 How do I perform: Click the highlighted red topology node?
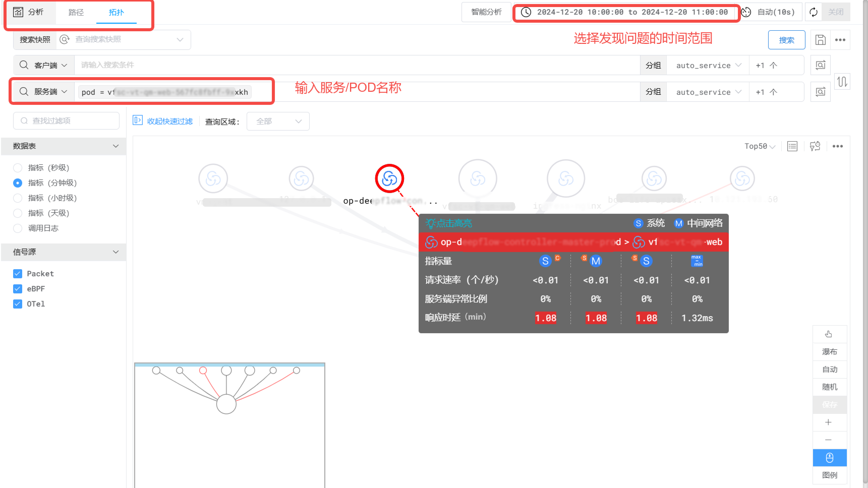click(389, 178)
